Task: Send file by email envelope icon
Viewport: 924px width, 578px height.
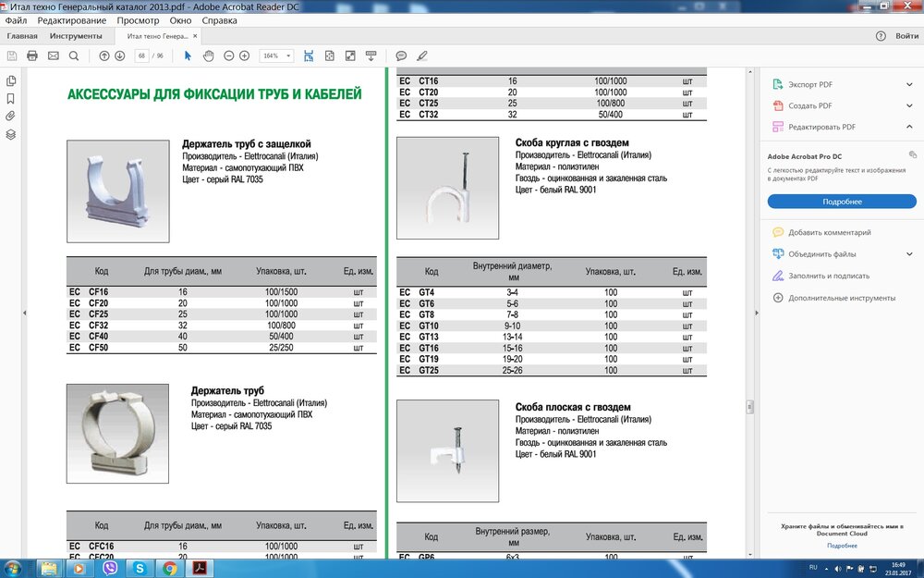Action: point(53,56)
